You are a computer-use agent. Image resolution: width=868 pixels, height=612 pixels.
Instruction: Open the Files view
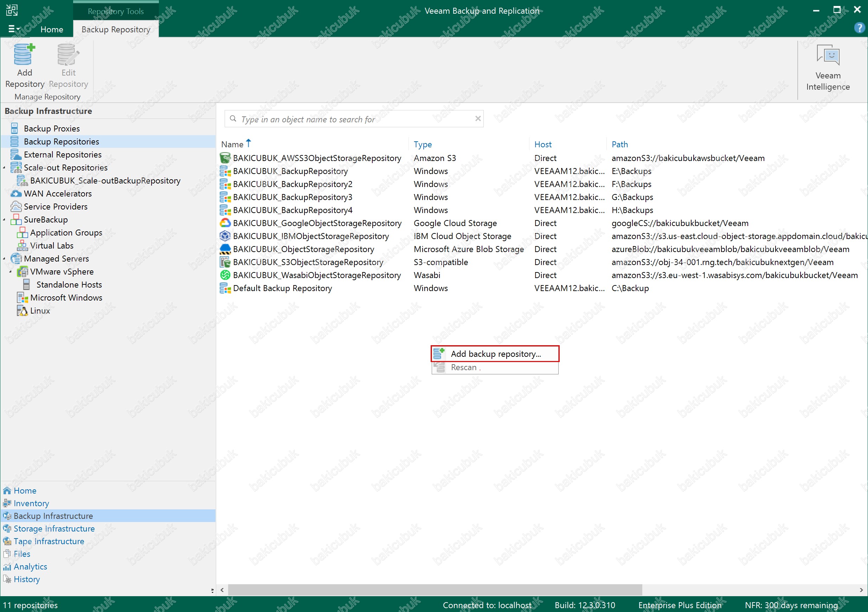click(22, 553)
